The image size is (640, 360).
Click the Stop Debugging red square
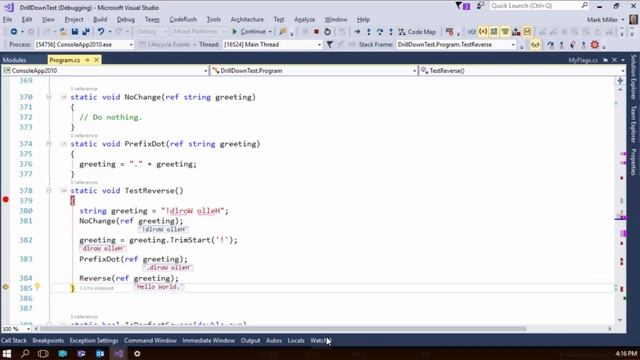click(316, 31)
